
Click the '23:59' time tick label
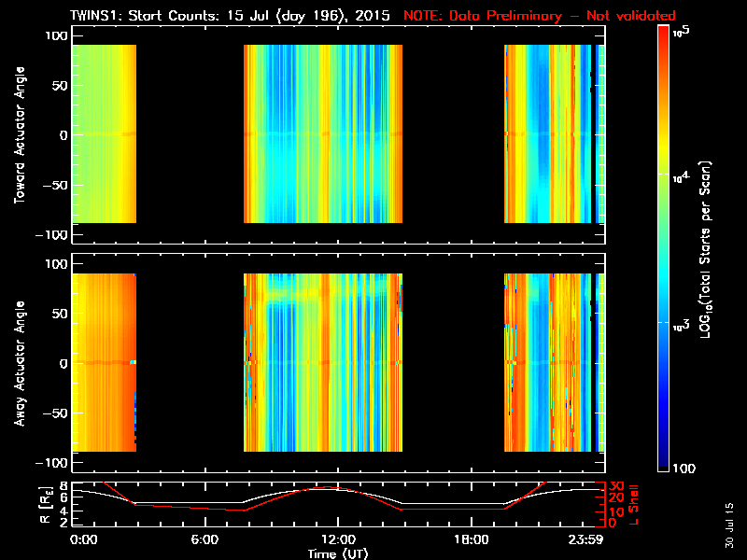(585, 539)
